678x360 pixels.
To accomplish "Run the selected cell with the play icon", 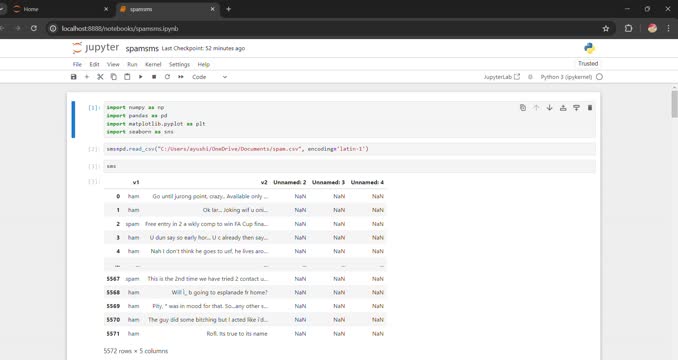I will pyautogui.click(x=141, y=77).
